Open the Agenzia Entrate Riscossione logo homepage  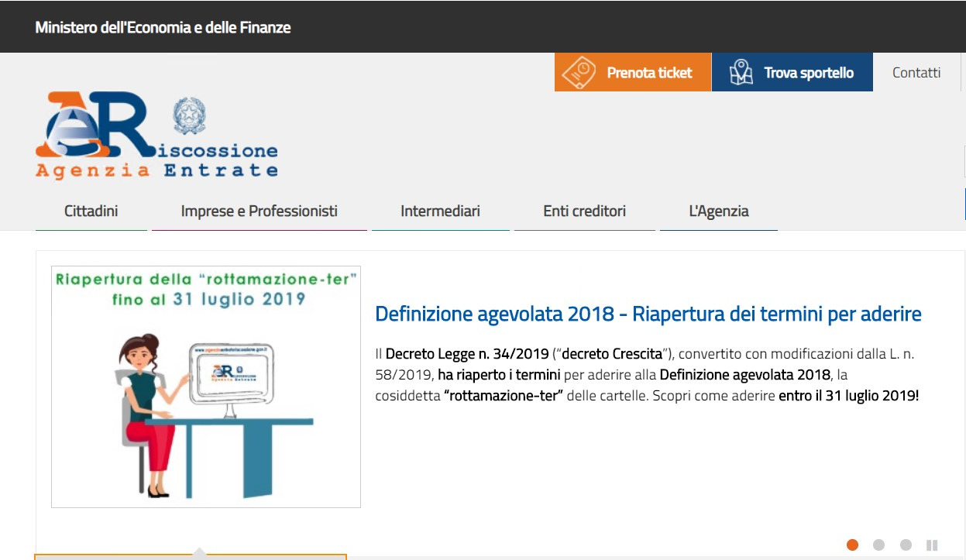156,136
